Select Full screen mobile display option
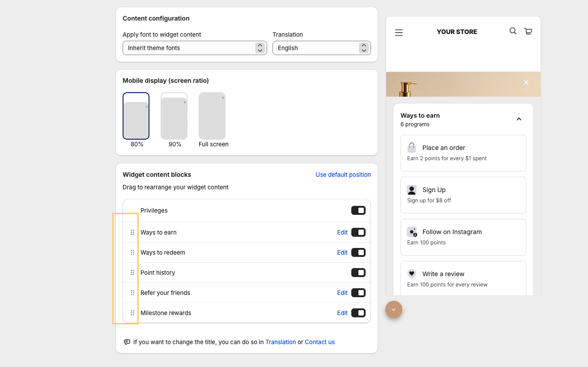Image resolution: width=588 pixels, height=367 pixels. pos(212,116)
